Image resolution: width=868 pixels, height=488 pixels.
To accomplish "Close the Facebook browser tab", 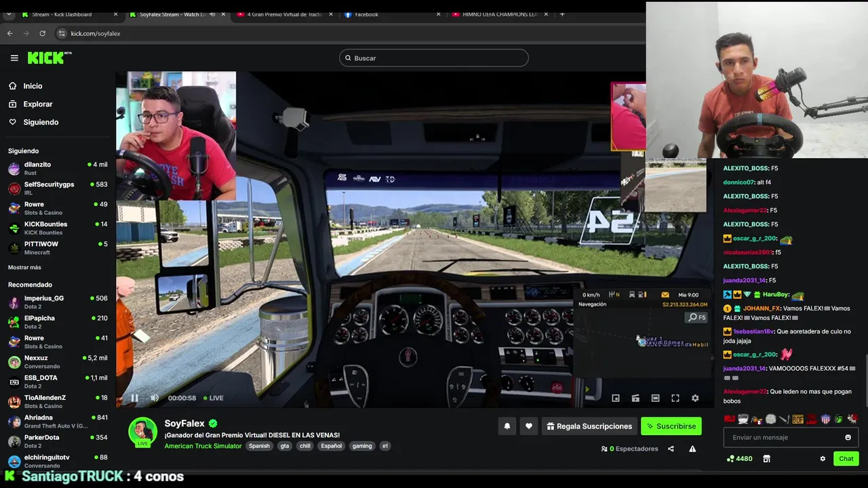I will pos(438,14).
